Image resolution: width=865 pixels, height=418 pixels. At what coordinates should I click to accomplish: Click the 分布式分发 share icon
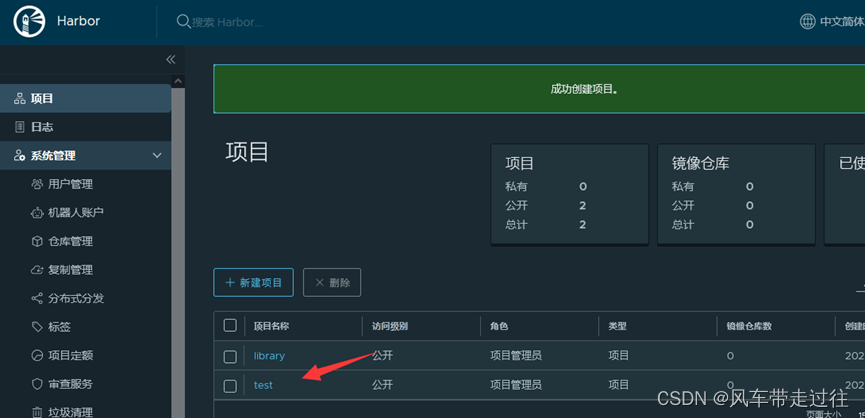pos(37,298)
